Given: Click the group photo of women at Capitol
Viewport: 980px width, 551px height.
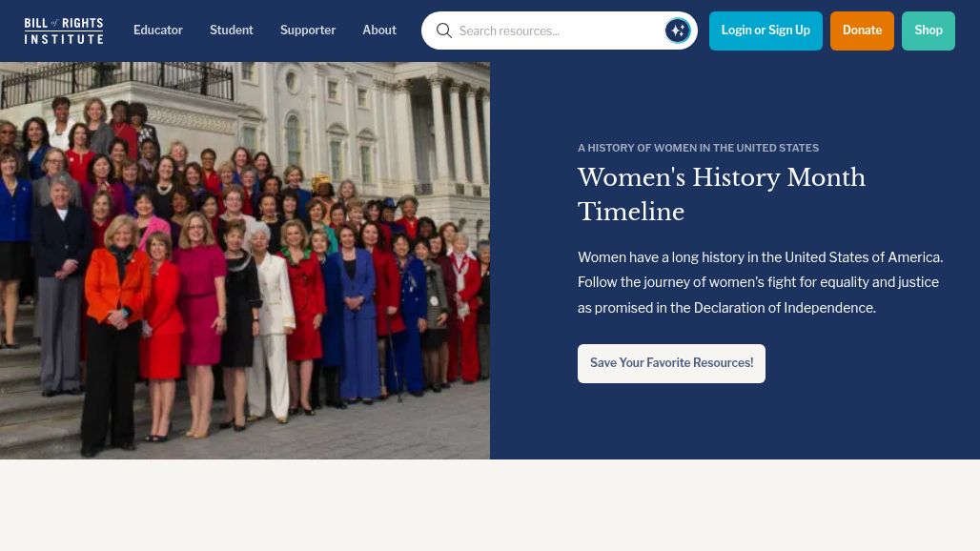Looking at the screenshot, I should click(244, 260).
